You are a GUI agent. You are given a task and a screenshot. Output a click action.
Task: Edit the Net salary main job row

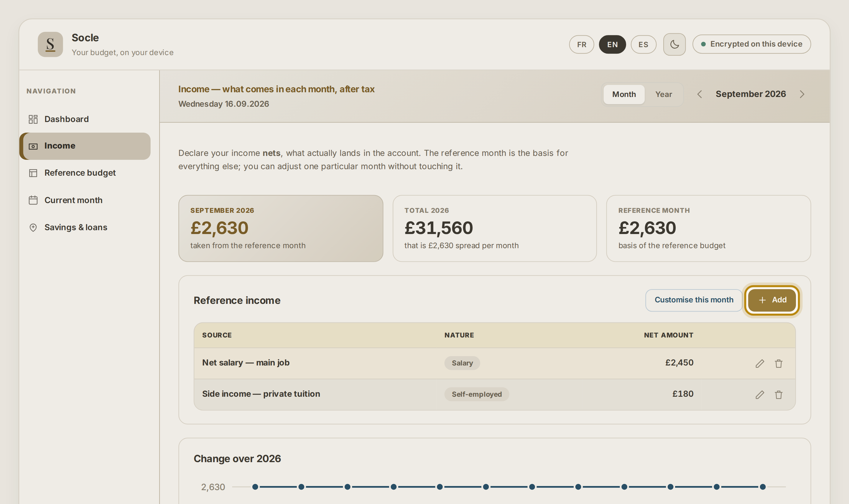760,363
